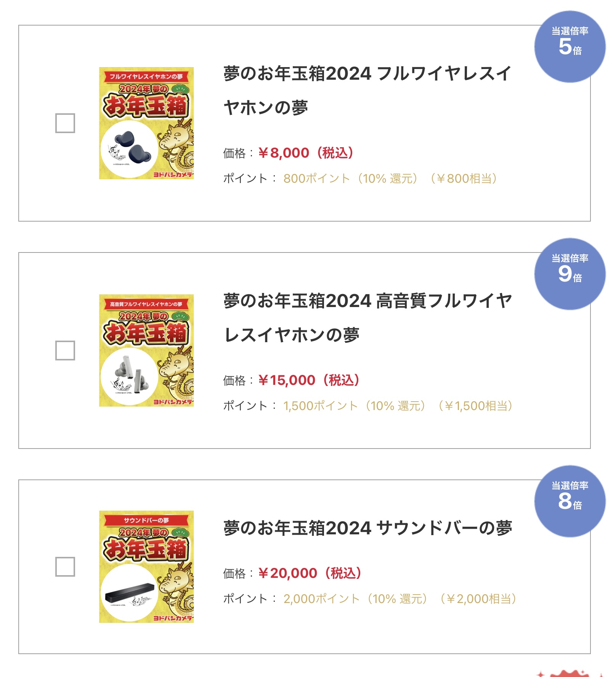Open 夢のお年玉箱2024 サウンドバーの夢 title

pyautogui.click(x=367, y=528)
